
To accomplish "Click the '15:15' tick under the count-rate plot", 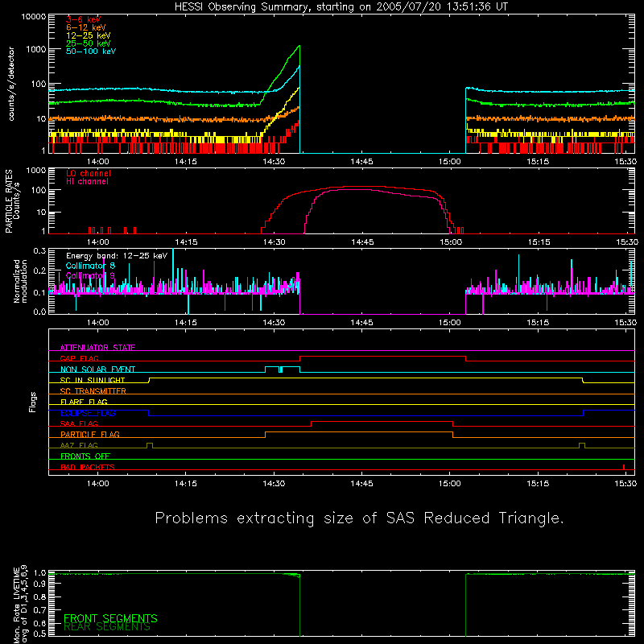I will [538, 162].
